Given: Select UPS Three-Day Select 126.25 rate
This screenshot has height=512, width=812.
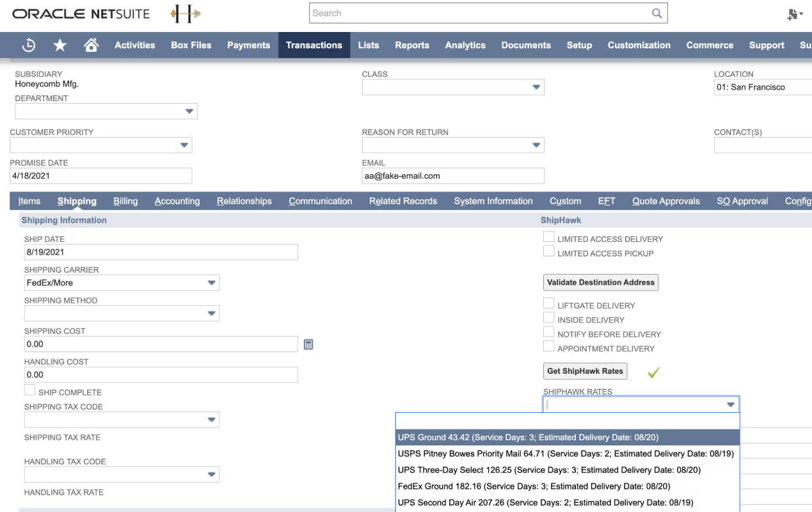Looking at the screenshot, I should 568,470.
